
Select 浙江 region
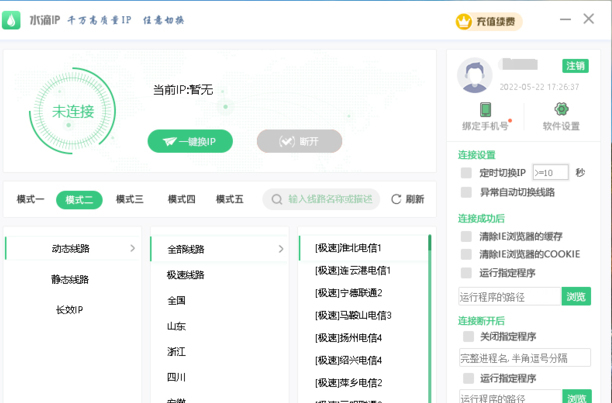point(176,352)
